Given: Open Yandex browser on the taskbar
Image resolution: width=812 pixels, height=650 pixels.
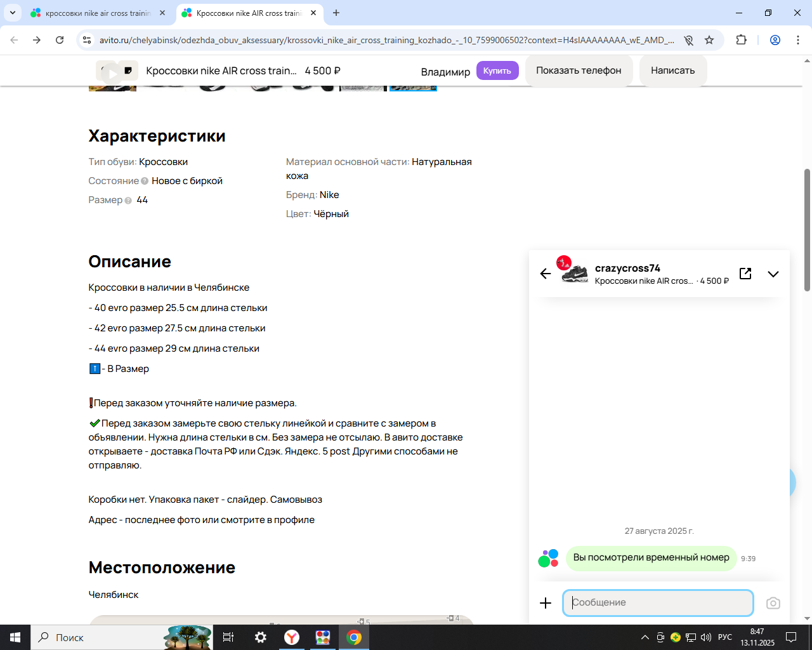Looking at the screenshot, I should [292, 637].
